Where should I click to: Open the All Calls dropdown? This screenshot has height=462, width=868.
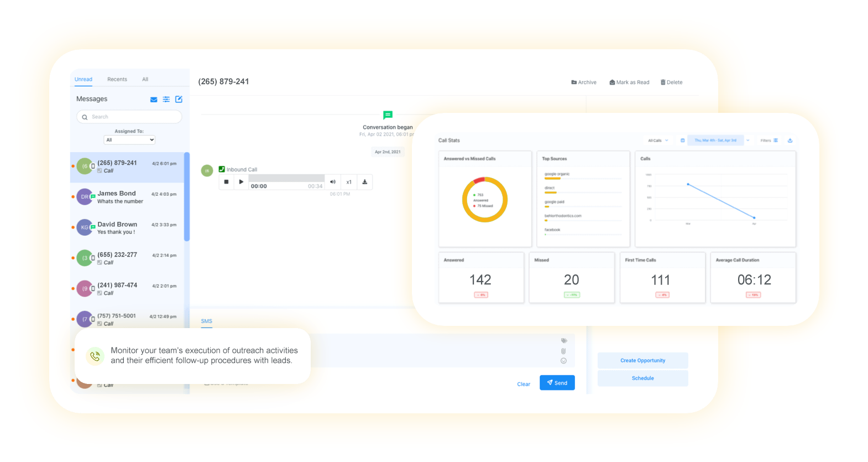click(x=658, y=141)
